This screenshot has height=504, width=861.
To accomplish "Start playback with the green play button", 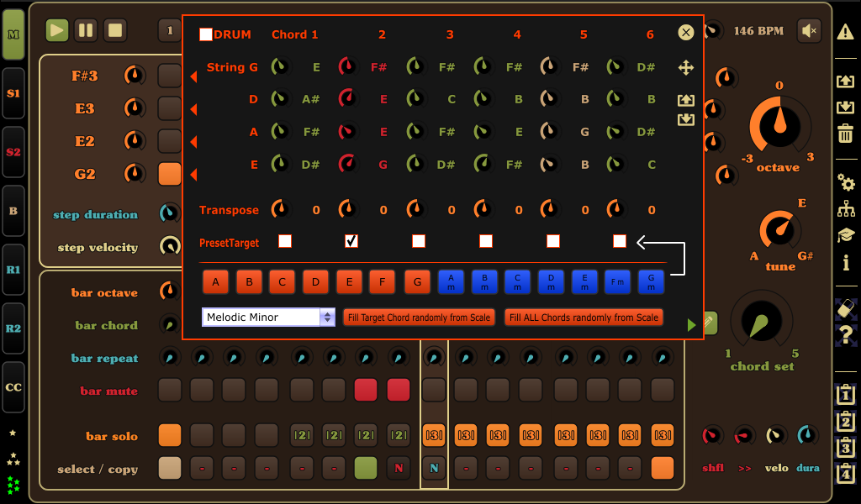I will pyautogui.click(x=57, y=30).
